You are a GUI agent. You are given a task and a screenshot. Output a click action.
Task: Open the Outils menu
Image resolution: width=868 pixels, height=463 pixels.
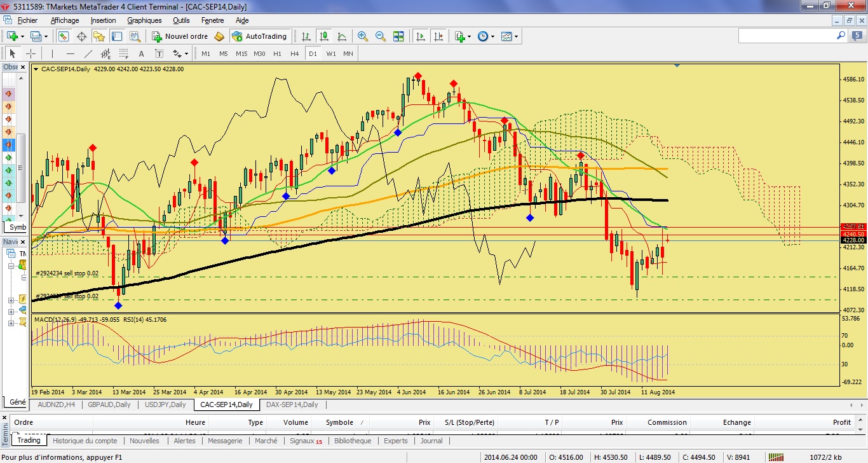coord(181,20)
